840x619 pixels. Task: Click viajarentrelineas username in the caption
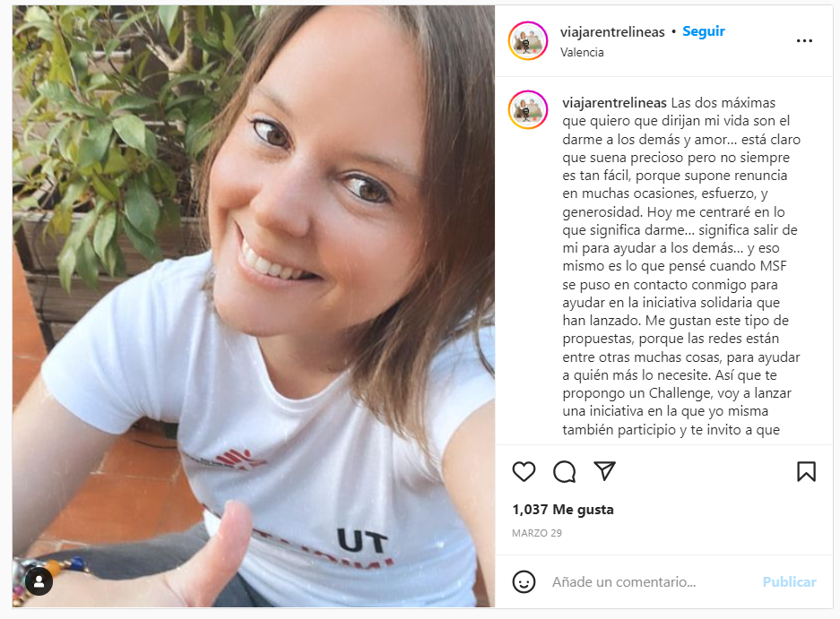614,103
